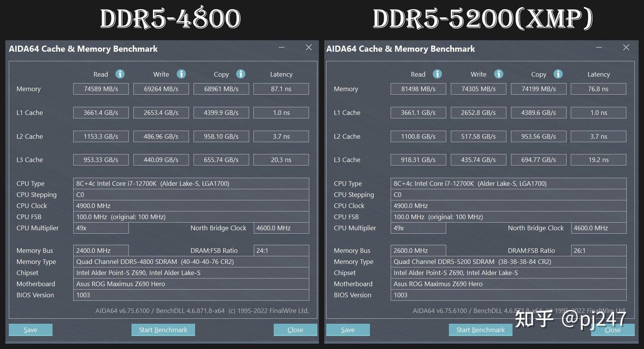Save the DDR5-4800 benchmark results

[x=30, y=329]
